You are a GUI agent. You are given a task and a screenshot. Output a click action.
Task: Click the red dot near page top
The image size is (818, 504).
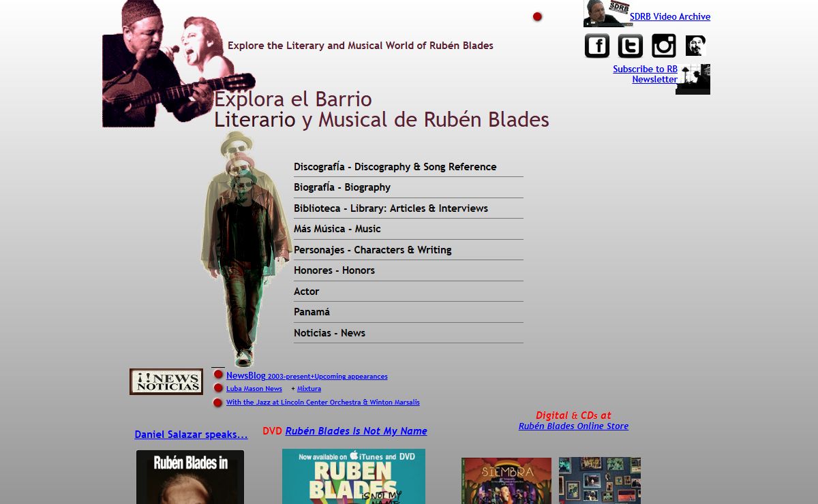pyautogui.click(x=537, y=16)
